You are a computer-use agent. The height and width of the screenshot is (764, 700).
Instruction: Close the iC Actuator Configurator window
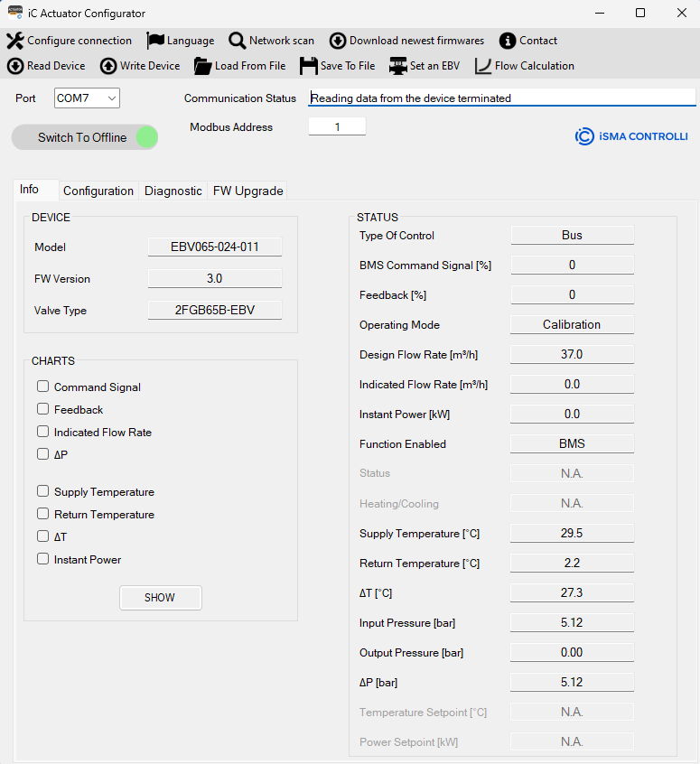[x=682, y=14]
